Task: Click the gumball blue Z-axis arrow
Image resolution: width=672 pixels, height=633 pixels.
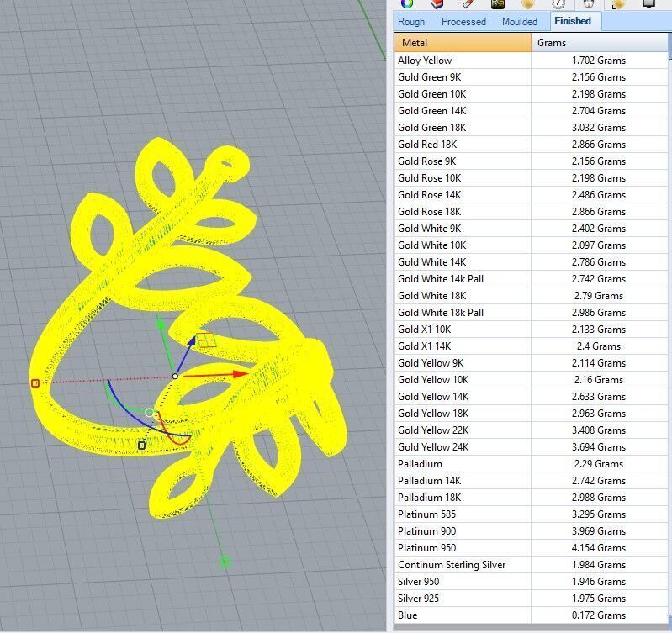Action: [x=191, y=342]
